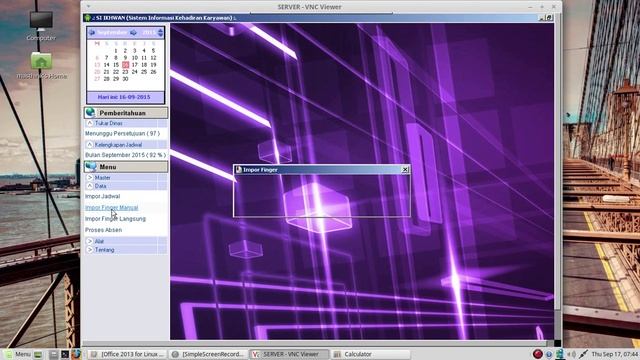Screen dimensions: 640x360
Task: Minimize the SI IKHWAN inner window
Action: [x=541, y=18]
